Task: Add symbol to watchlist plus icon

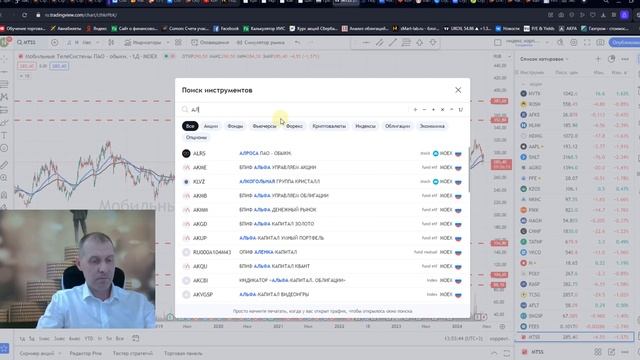Action: 598,59
